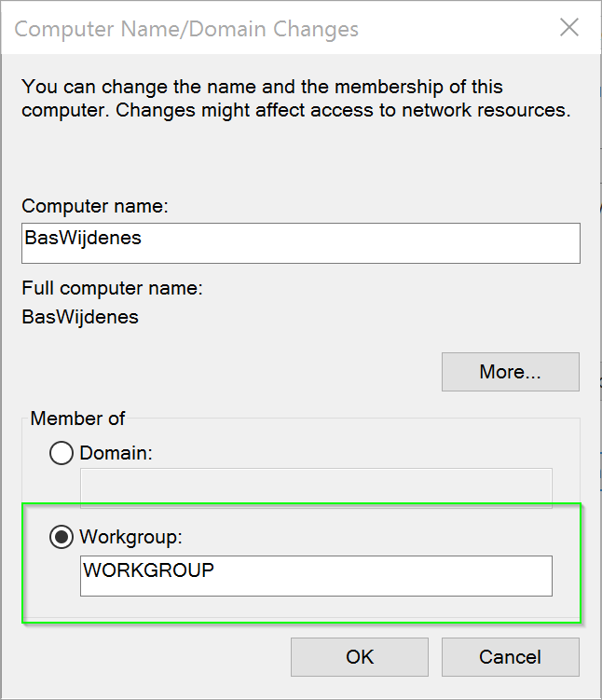Click the WORKGROUP text inside its field
The image size is (602, 700).
click(x=148, y=570)
